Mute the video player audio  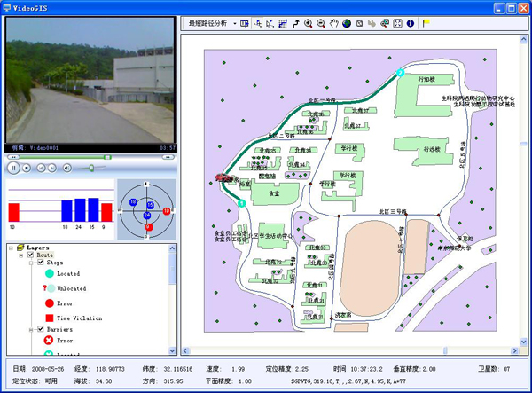click(x=67, y=168)
